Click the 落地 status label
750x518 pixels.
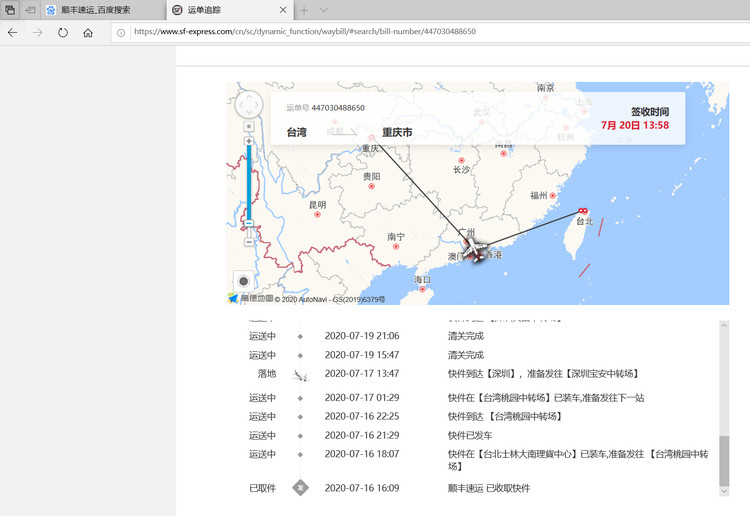tap(267, 374)
